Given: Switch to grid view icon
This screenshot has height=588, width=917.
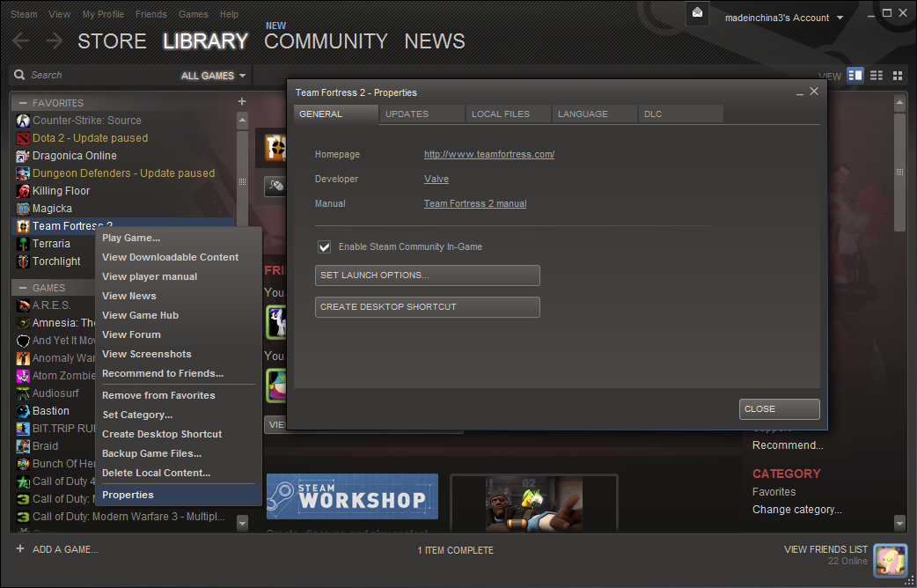Looking at the screenshot, I should coord(897,76).
